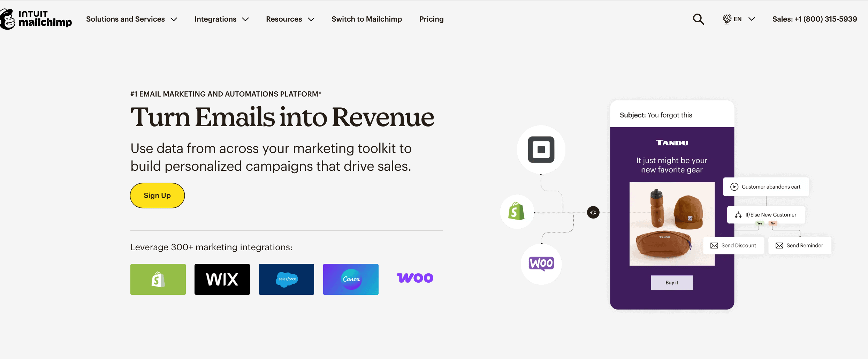Go to Switch to Mailchimp page
The image size is (868, 359).
point(367,19)
